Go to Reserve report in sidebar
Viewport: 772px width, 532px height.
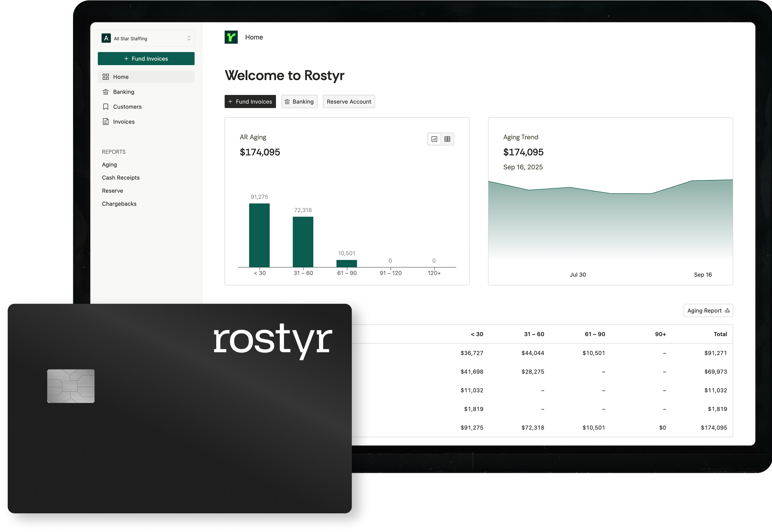tap(112, 191)
